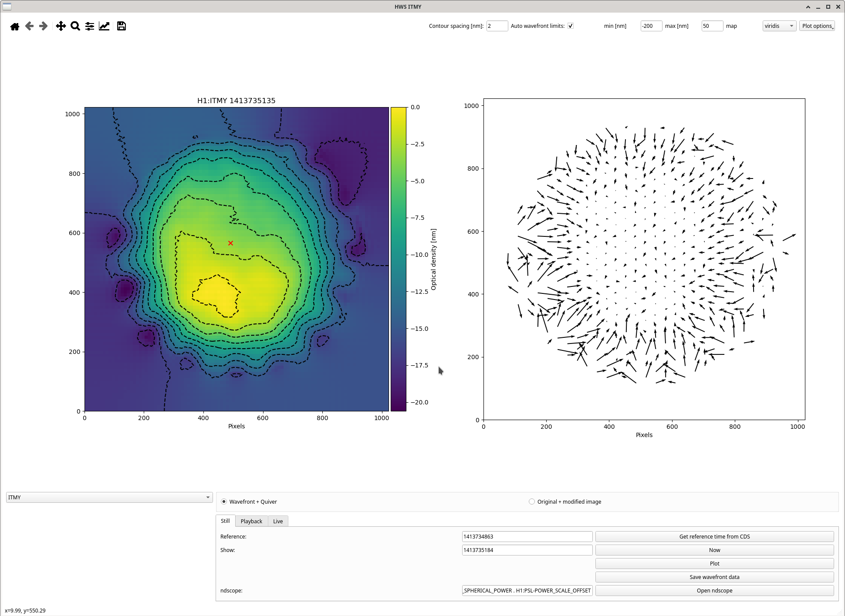This screenshot has width=845, height=616.
Task: Click the max [nm] input field
Action: tap(712, 26)
